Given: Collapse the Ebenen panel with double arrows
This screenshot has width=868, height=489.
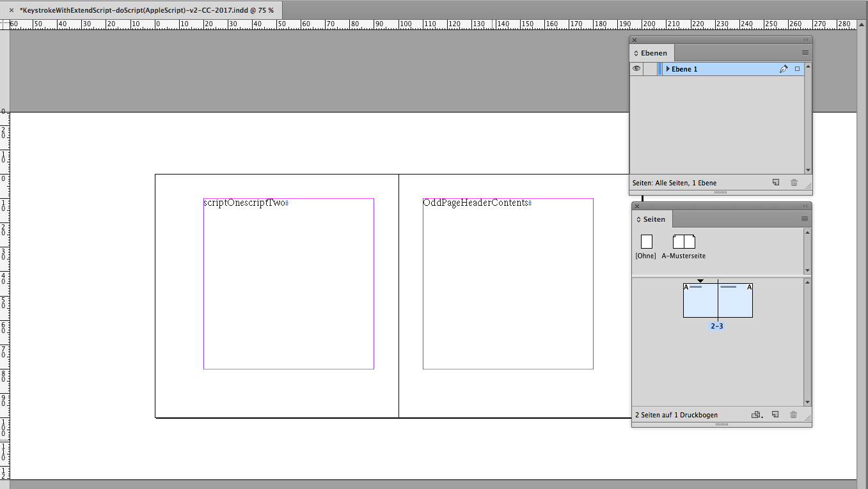Looking at the screenshot, I should pos(806,40).
